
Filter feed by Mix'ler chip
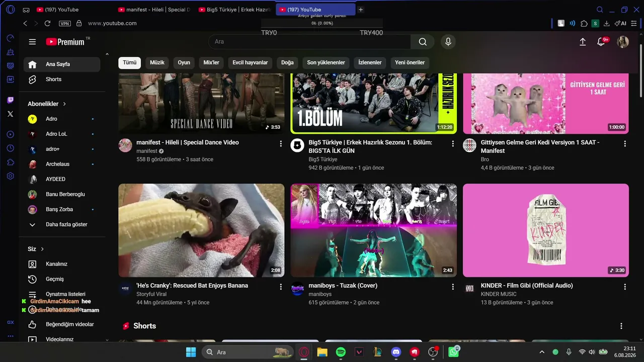(x=211, y=62)
